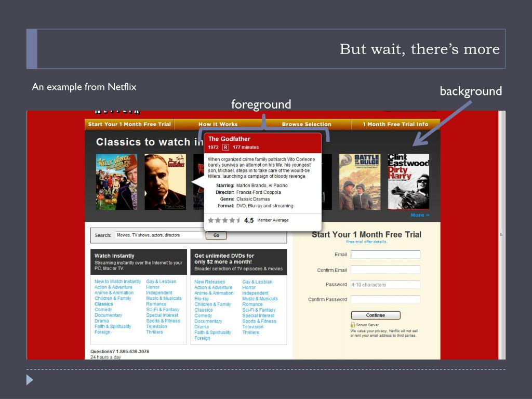532x399 pixels.
Task: Switch to Browse Selection tab
Action: coord(307,124)
